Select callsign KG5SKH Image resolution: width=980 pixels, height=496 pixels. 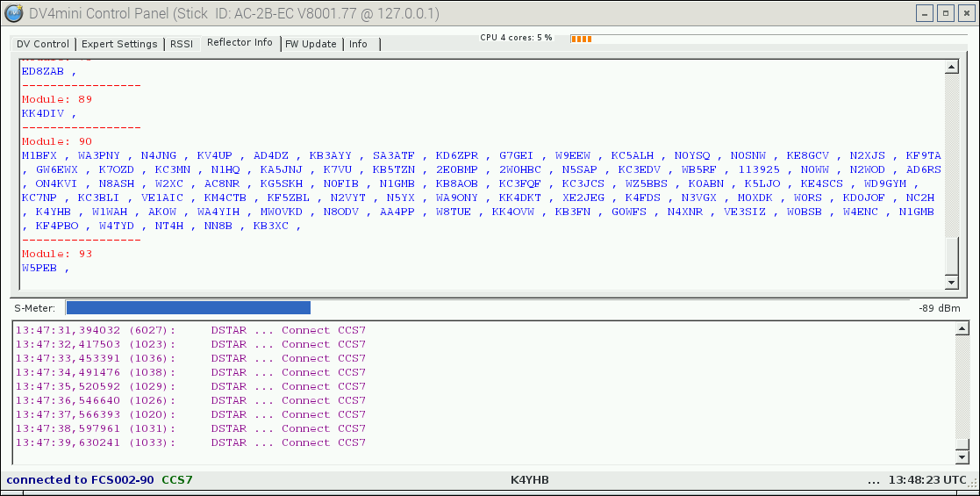pos(282,183)
